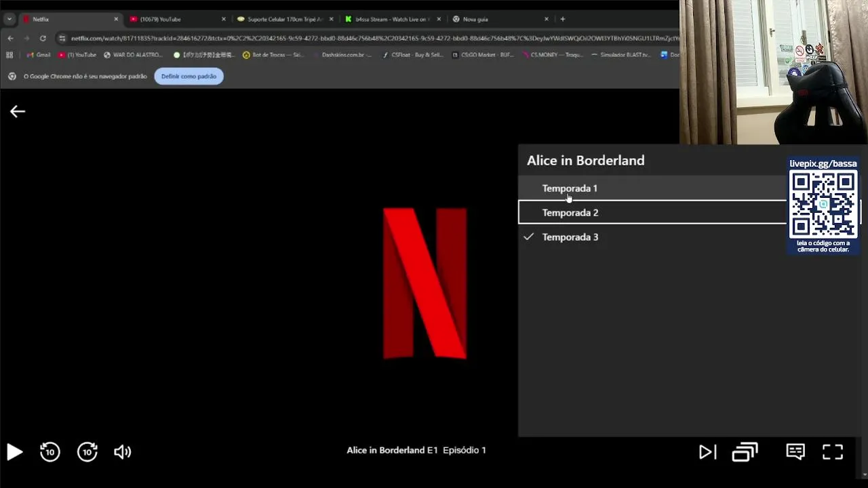The image size is (868, 488).
Task: Close the YouTube tab
Action: [224, 19]
